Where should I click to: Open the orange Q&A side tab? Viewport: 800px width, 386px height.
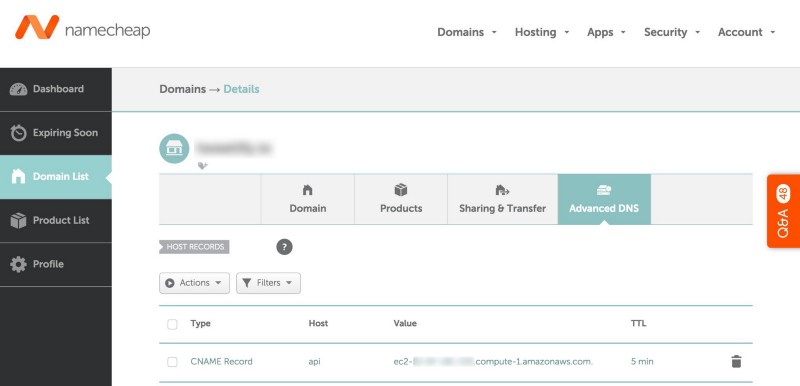(783, 211)
